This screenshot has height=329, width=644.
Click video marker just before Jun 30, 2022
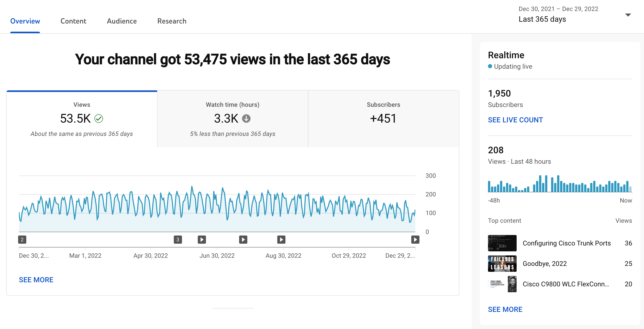click(202, 240)
